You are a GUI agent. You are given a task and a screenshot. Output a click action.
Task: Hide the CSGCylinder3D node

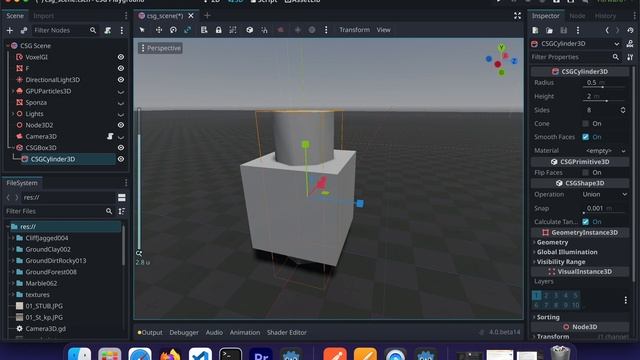pyautogui.click(x=121, y=159)
